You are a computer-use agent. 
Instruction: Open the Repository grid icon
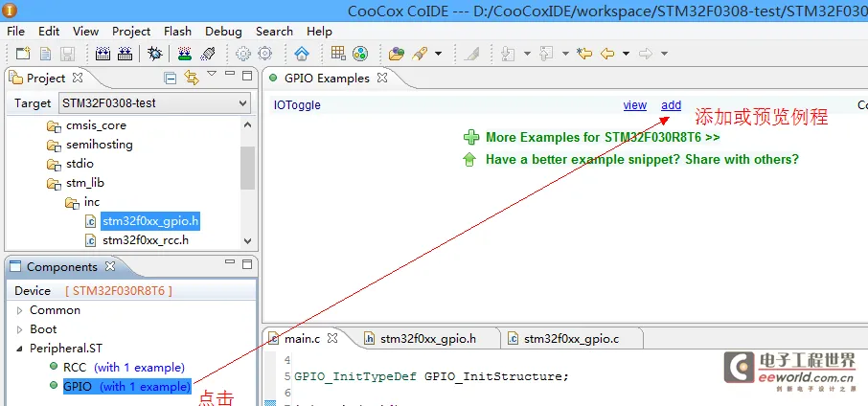pyautogui.click(x=337, y=53)
